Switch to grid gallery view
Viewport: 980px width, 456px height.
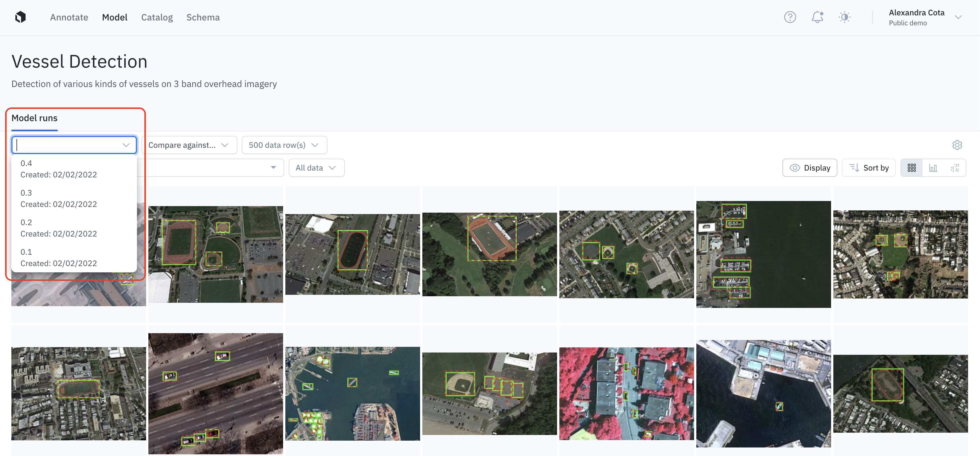coord(912,168)
